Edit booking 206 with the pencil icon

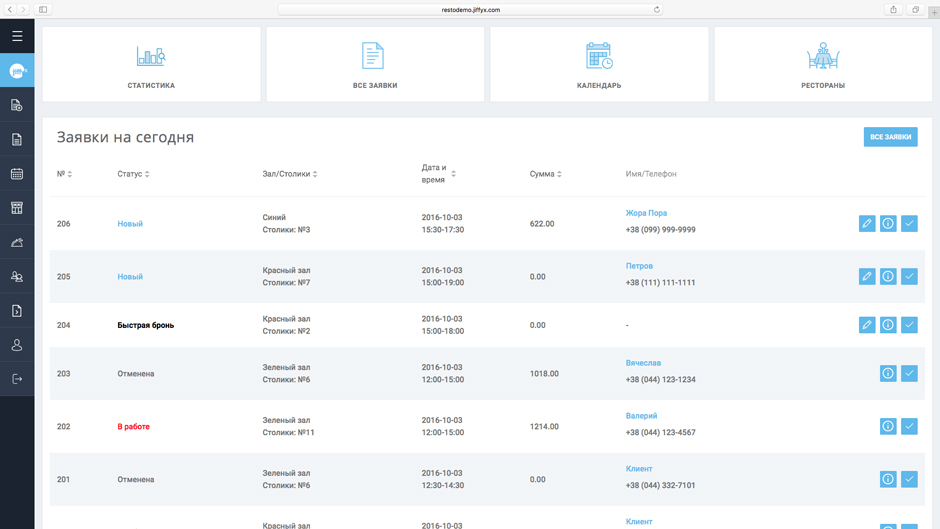[867, 224]
